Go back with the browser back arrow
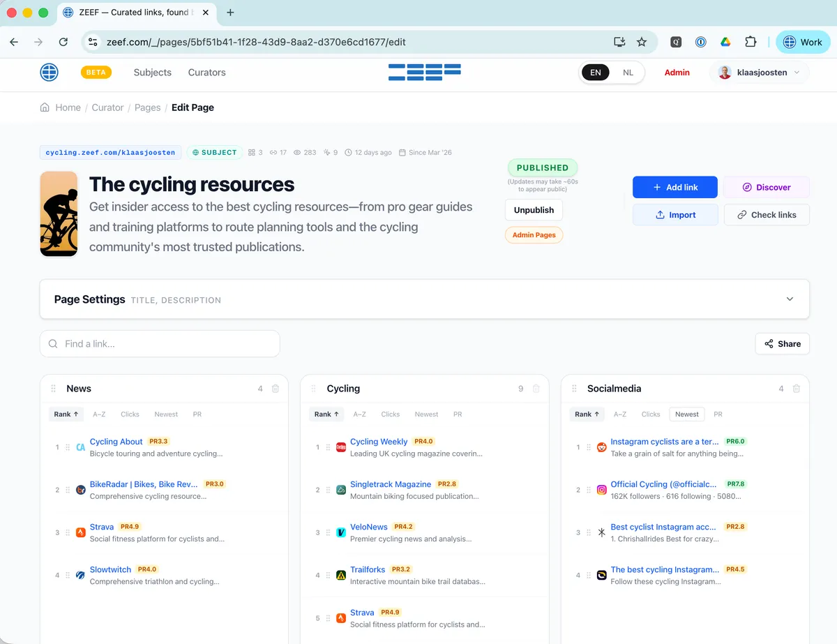Screen dimensions: 837x644 coord(14,42)
